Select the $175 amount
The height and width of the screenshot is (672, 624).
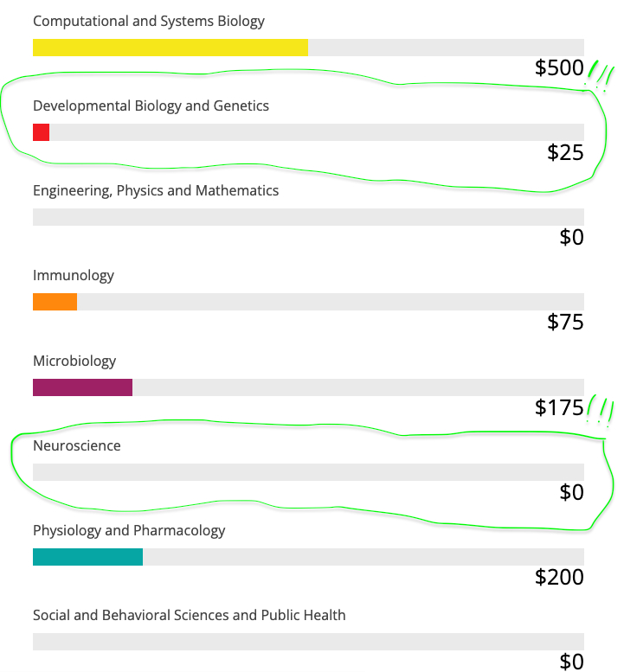pyautogui.click(x=559, y=407)
